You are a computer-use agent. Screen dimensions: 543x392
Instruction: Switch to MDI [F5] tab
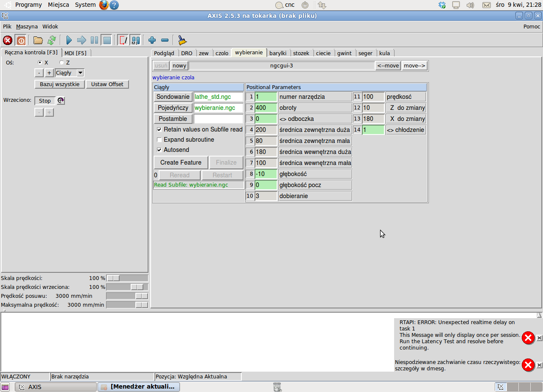point(76,53)
